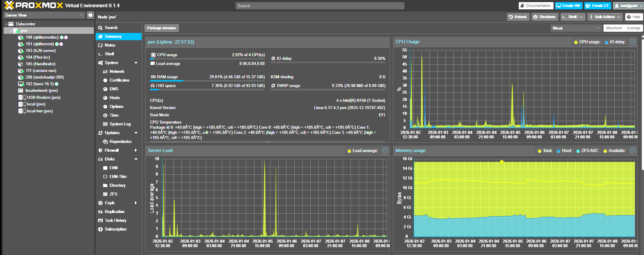Select the Maximum graph mode
The image size is (644, 255).
click(614, 28)
